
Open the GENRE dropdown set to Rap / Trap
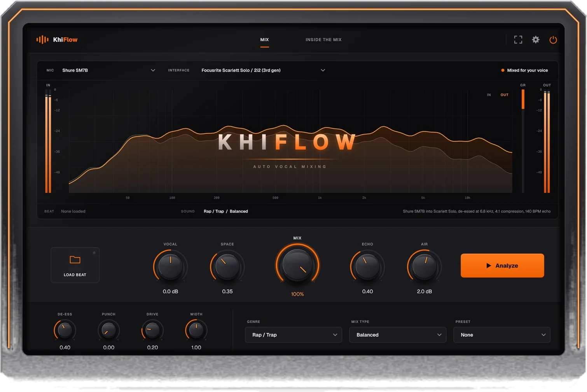click(293, 335)
